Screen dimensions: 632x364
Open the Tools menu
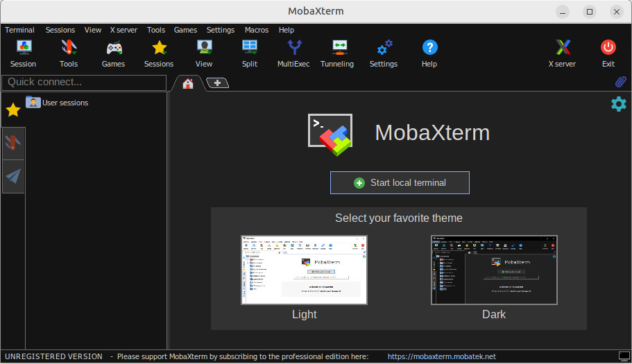tap(156, 30)
